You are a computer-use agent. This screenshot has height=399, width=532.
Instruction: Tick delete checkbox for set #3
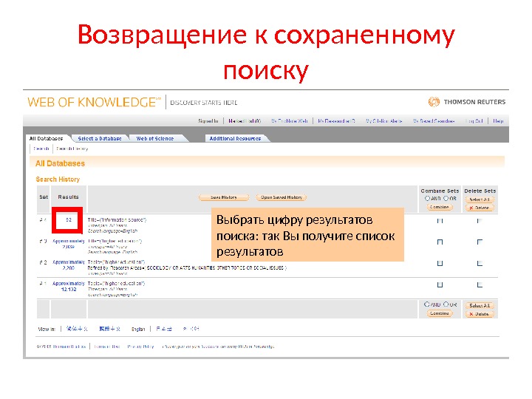(480, 242)
